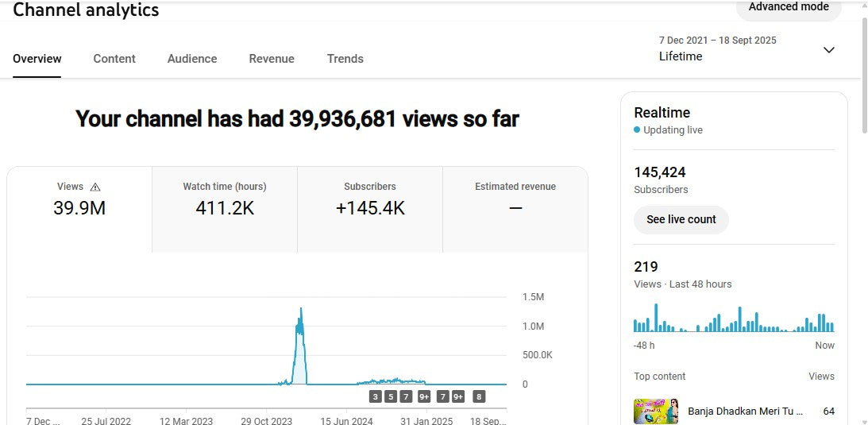Viewport: 868px width, 425px height.
Task: Click the warning icon beside Views
Action: [x=95, y=187]
